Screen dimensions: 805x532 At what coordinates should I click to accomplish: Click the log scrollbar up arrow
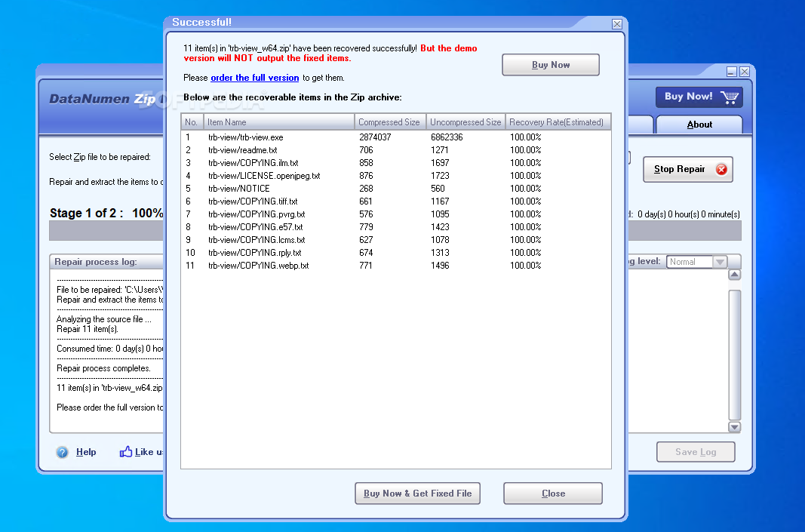coord(735,275)
